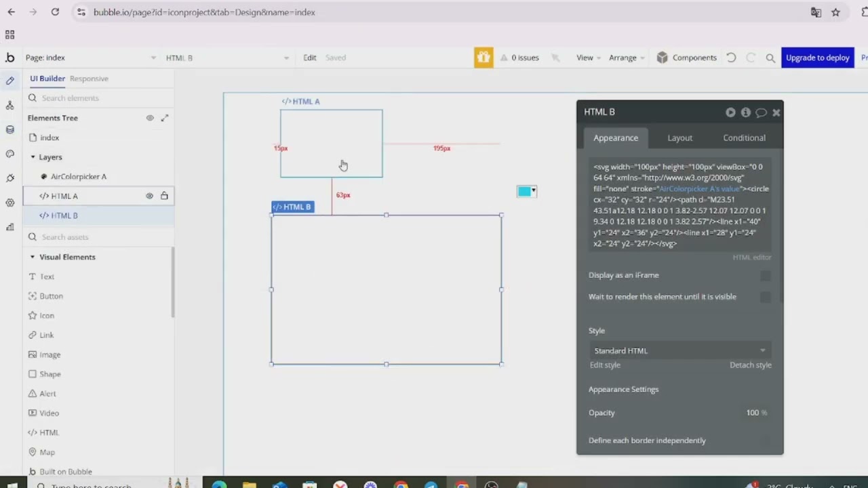
Task: Click the browser translate icon
Action: click(816, 12)
